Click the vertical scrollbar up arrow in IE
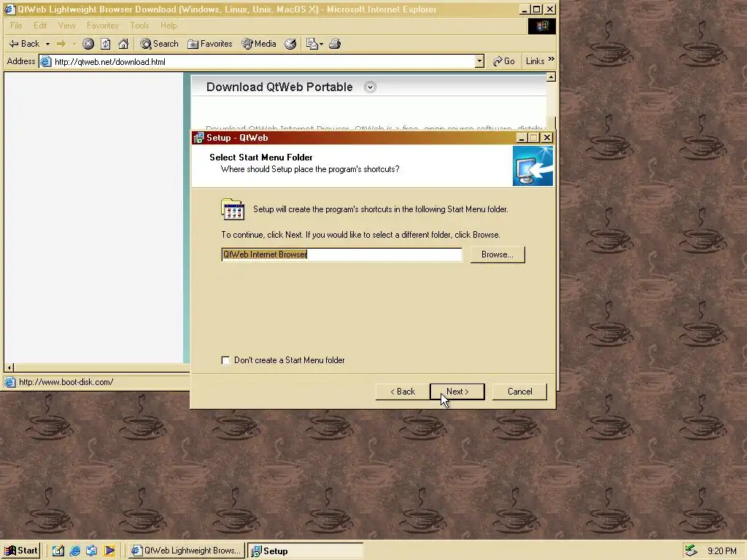 point(551,77)
